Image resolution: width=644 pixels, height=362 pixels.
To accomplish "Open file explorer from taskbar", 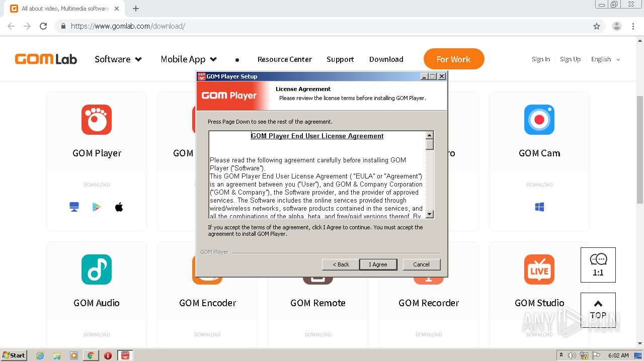I will pyautogui.click(x=57, y=355).
